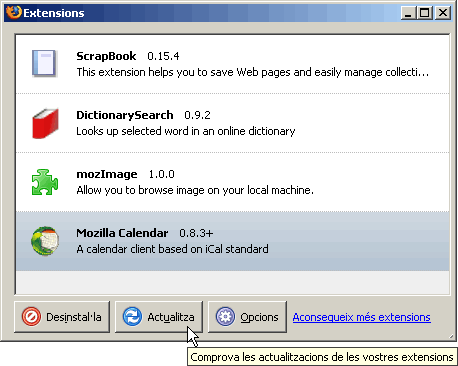Open the Opcions button

[247, 317]
